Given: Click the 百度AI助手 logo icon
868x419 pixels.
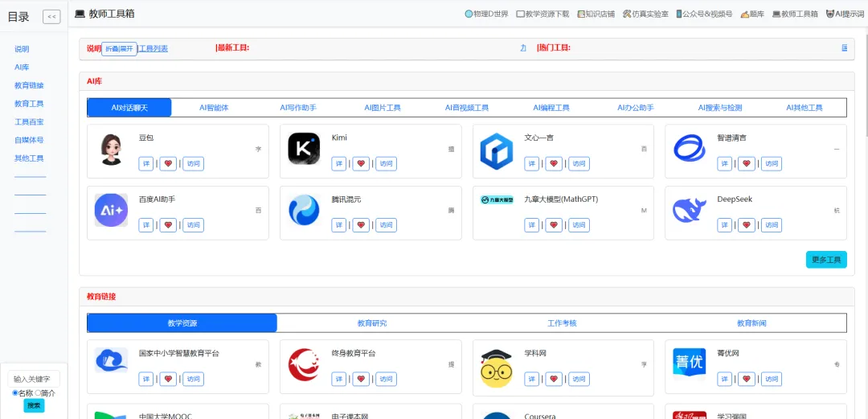Looking at the screenshot, I should tap(111, 210).
